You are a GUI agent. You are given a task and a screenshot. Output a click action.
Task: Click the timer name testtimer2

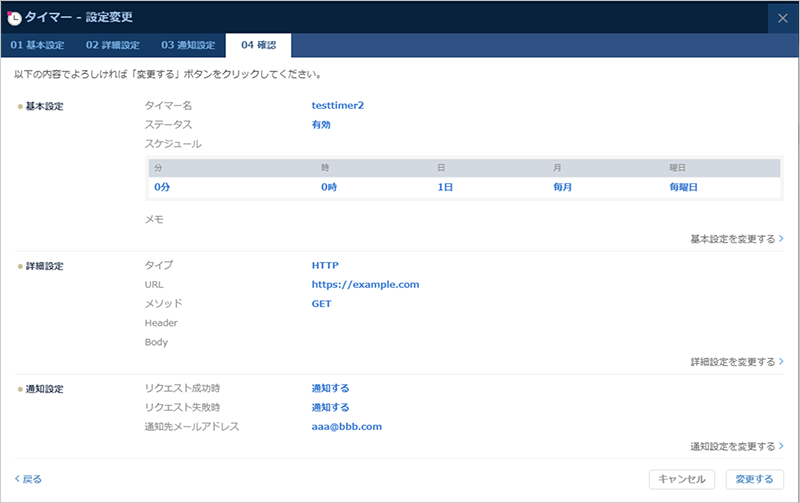(x=338, y=106)
